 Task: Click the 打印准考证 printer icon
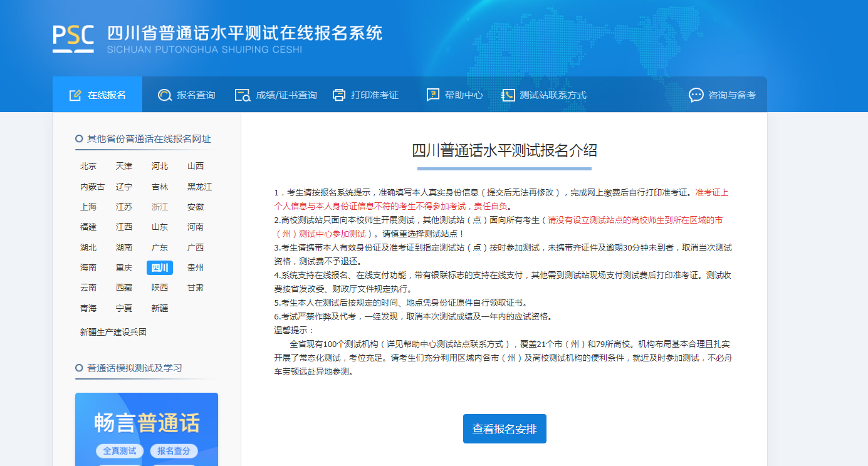339,95
